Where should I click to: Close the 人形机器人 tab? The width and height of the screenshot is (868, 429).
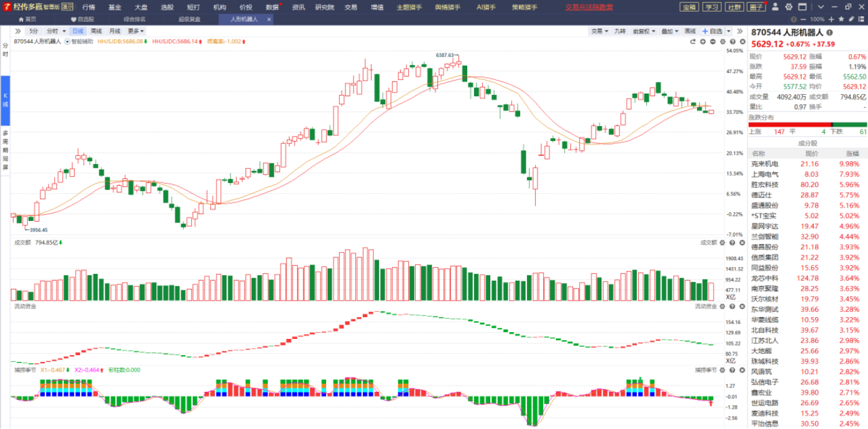click(269, 19)
